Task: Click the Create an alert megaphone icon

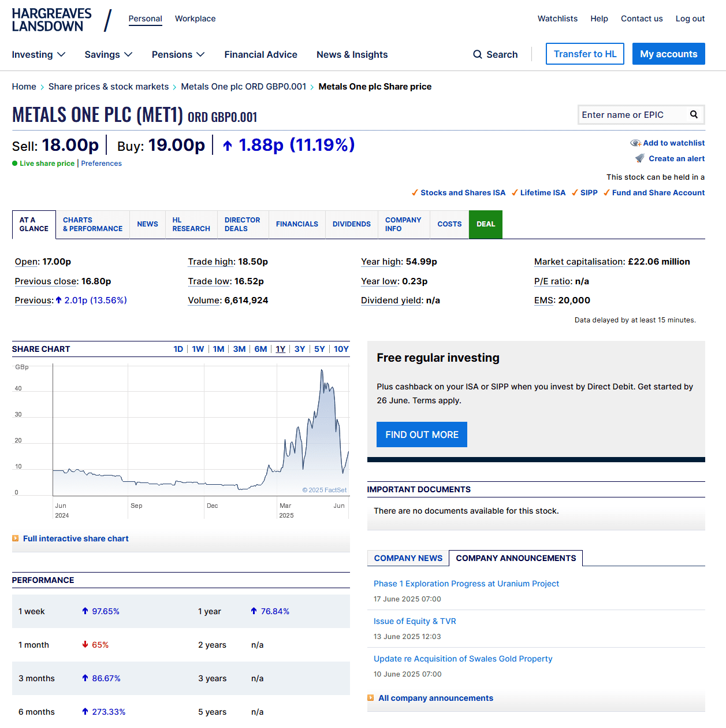Action: click(x=639, y=158)
